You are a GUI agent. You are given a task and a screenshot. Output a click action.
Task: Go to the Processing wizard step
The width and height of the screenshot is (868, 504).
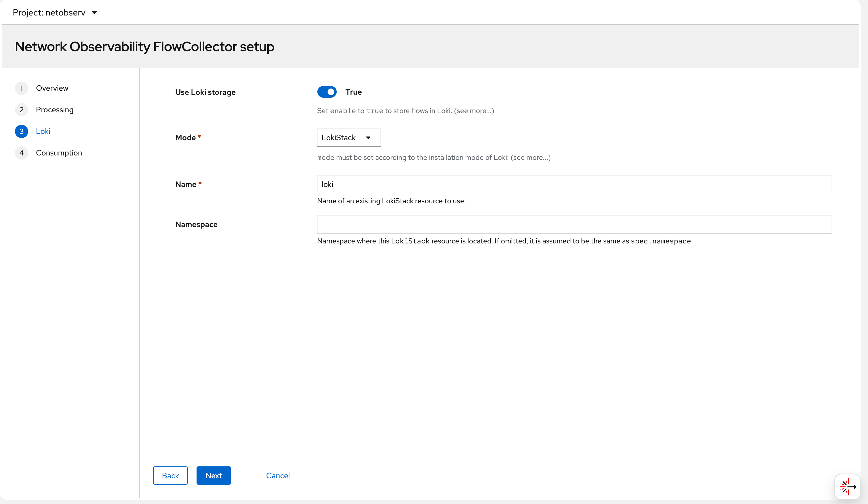coord(54,110)
